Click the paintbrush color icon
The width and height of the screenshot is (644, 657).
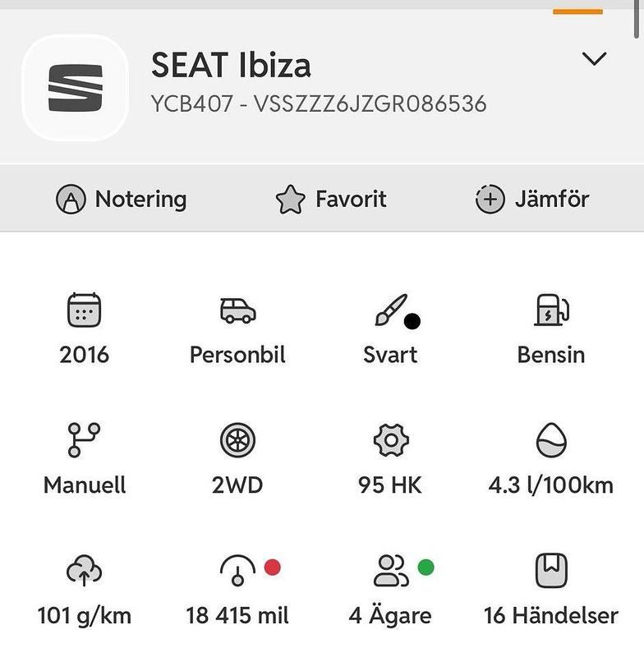390,310
